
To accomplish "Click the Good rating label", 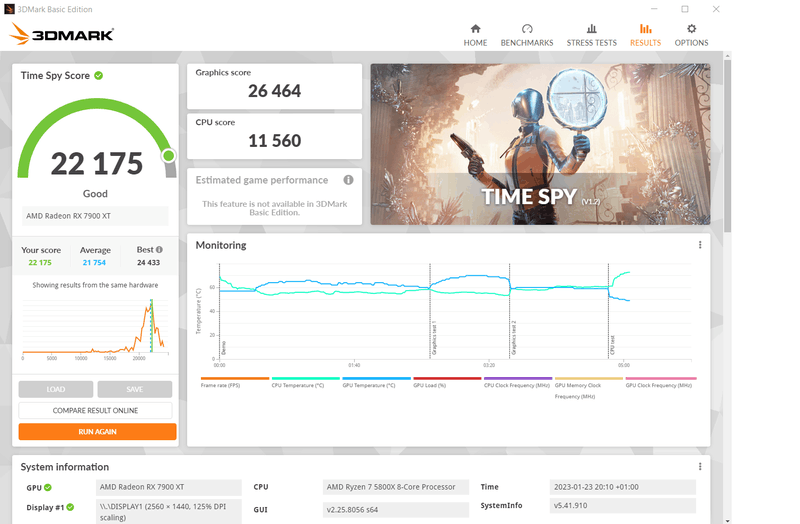I will [95, 194].
